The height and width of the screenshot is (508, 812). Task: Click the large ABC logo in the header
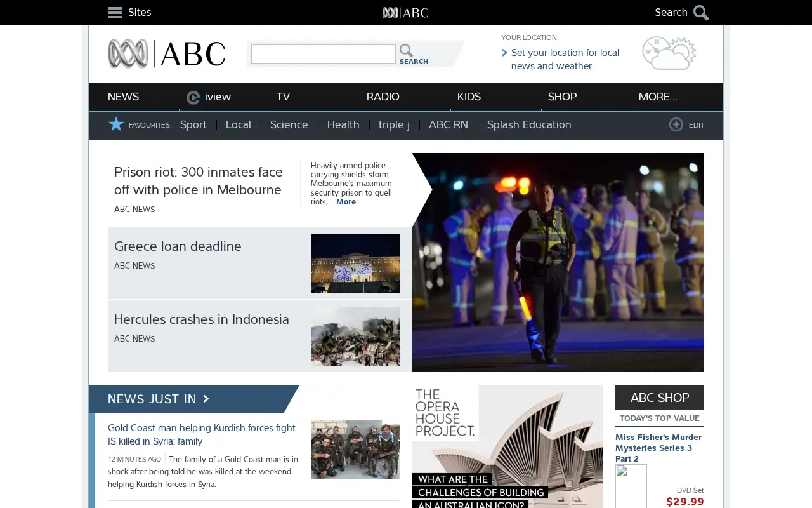[167, 54]
